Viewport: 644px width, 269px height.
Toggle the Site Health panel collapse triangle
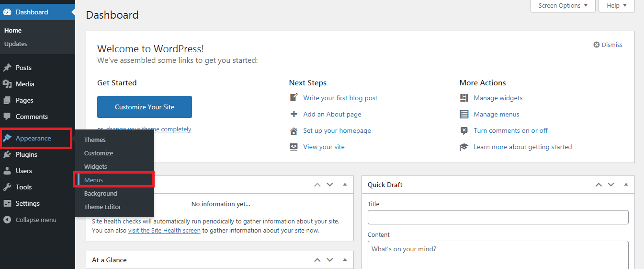pyautogui.click(x=344, y=184)
